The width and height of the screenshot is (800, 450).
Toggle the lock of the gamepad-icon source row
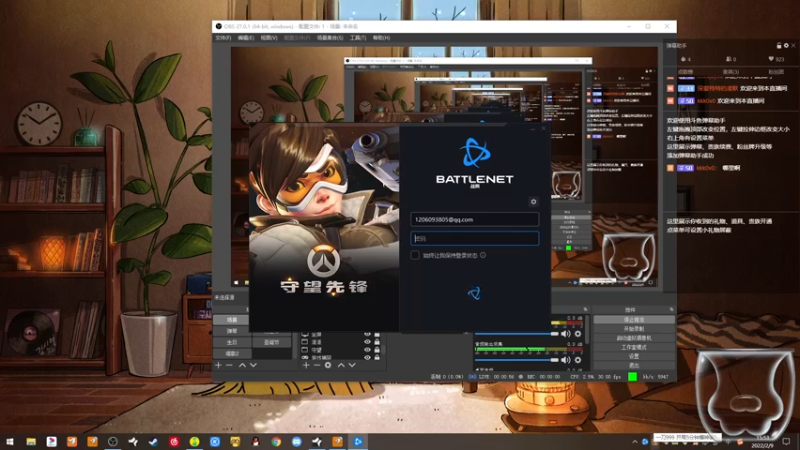click(x=377, y=358)
